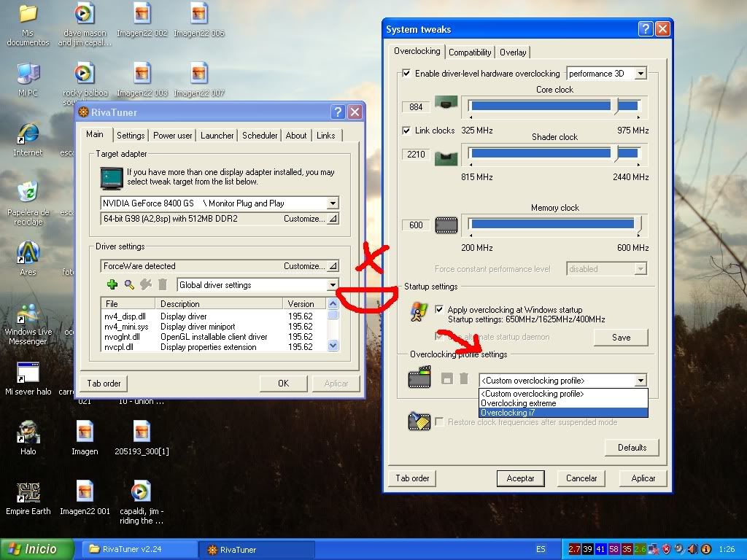Click the restore clock frequencies icon
Screen dimensions: 747x560
coord(419,421)
